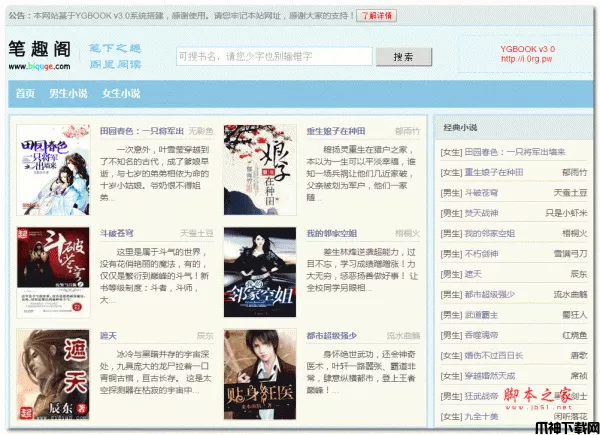Click the 差生林烽逆袭超能力 description text
The height and width of the screenshot is (435, 600).
coord(361,252)
